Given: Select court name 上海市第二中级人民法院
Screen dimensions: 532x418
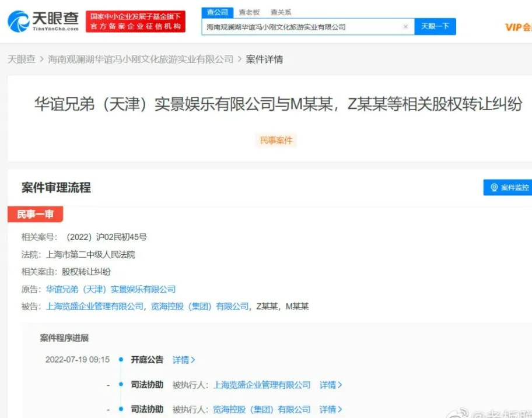Looking at the screenshot, I should coord(90,254).
